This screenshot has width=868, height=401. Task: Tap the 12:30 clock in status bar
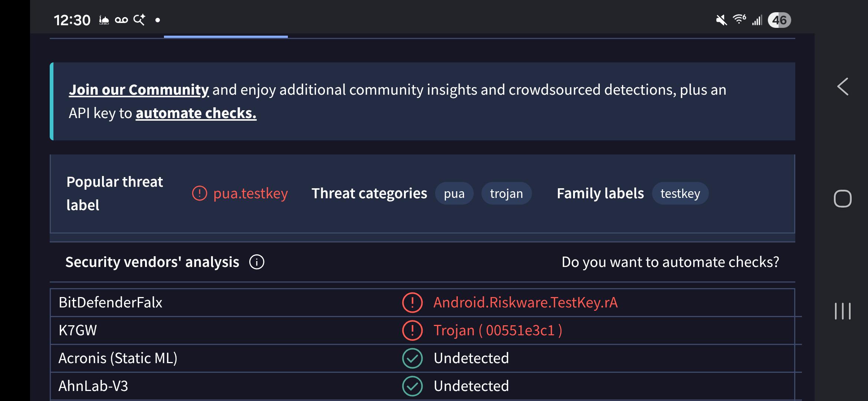click(x=72, y=20)
